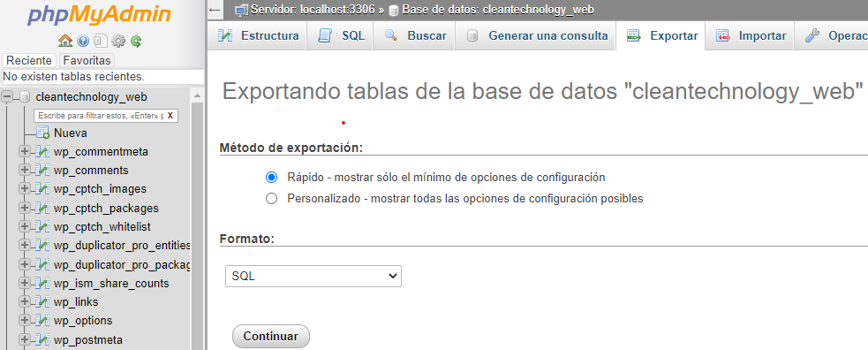
Task: Click the Continuar button
Action: [271, 336]
